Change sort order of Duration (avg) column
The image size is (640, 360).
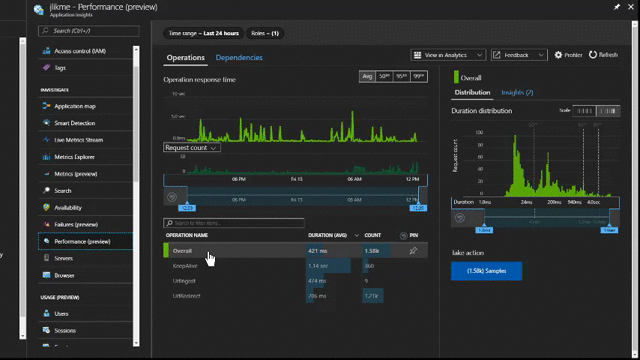tap(356, 236)
